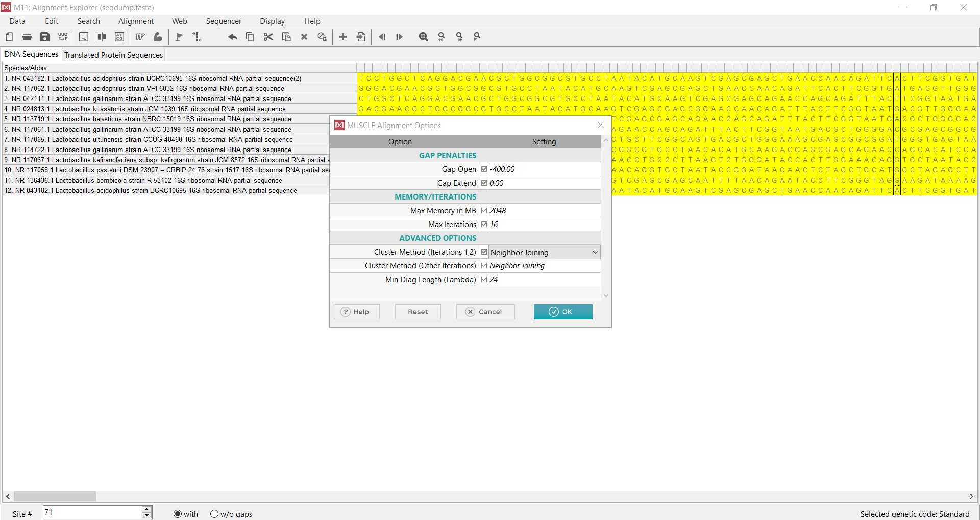980x520 pixels.
Task: Confirm alignment options with OK
Action: [563, 312]
